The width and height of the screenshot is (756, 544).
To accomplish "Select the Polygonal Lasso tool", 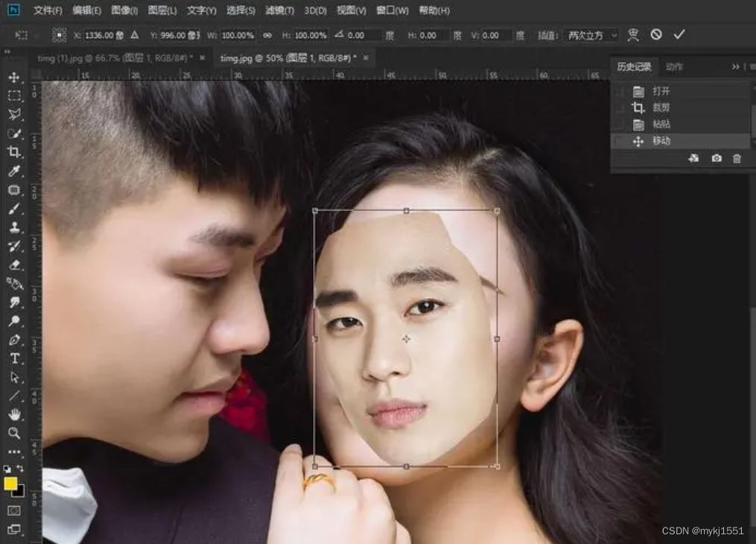I will [14, 114].
